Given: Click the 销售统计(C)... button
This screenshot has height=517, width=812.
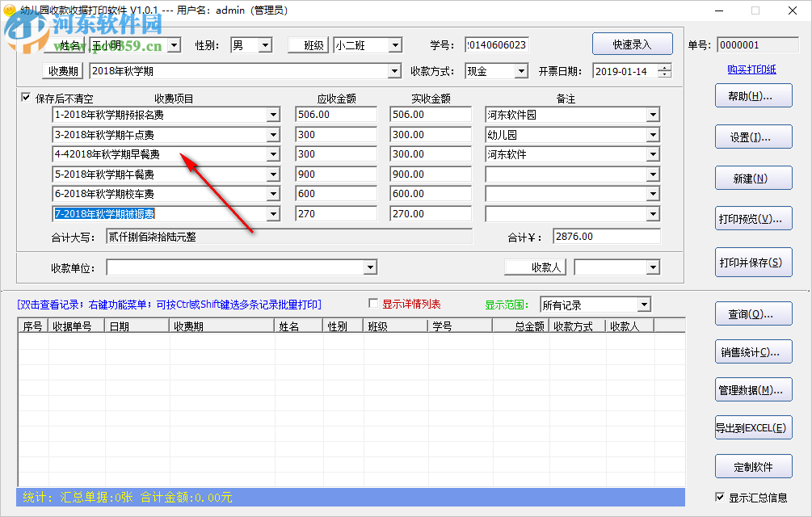Looking at the screenshot, I should [754, 352].
